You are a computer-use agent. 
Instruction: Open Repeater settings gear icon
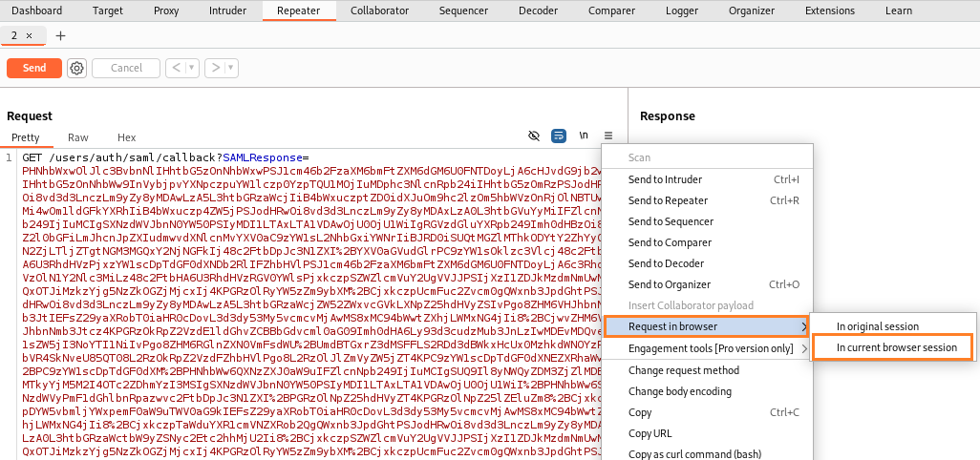(76, 68)
